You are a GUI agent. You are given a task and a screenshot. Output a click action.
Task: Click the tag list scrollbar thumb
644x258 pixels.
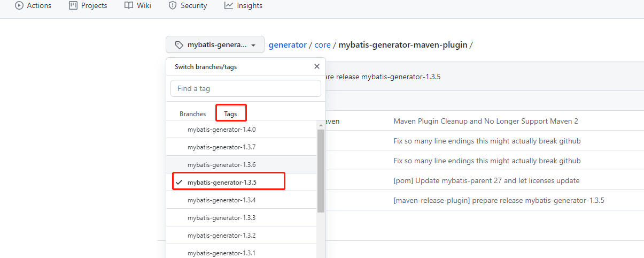pos(321,170)
